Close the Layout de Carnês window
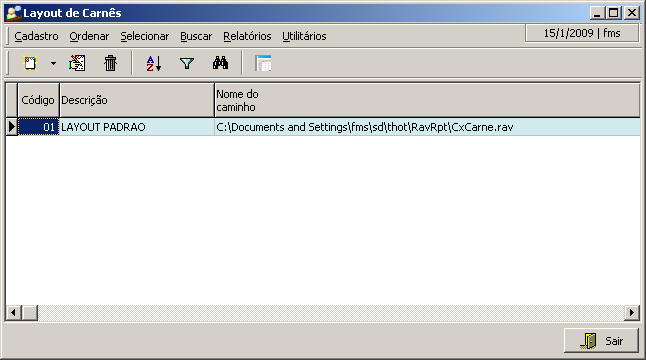The height and width of the screenshot is (360, 646). 632,13
